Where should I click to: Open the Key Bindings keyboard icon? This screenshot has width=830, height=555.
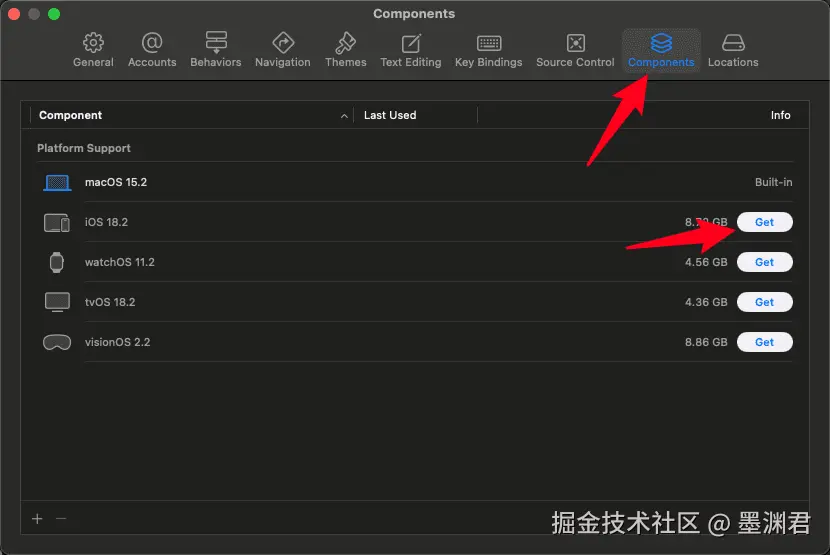coord(489,43)
